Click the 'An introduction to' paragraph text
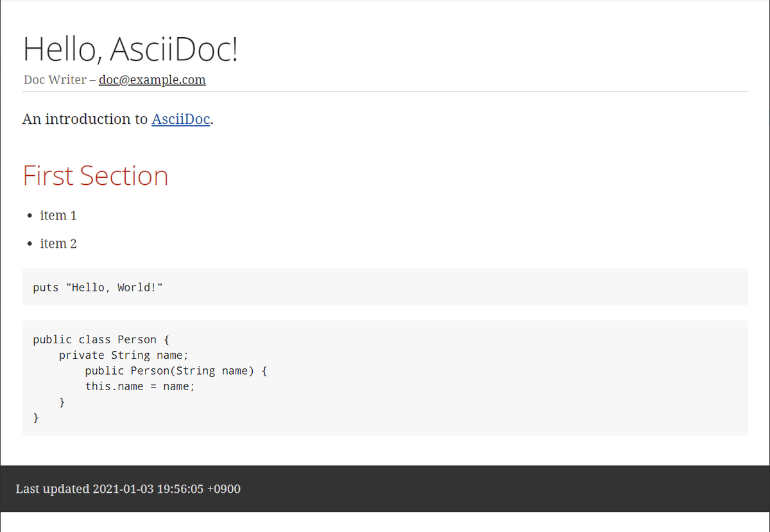Image resolution: width=770 pixels, height=532 pixels. (85, 119)
